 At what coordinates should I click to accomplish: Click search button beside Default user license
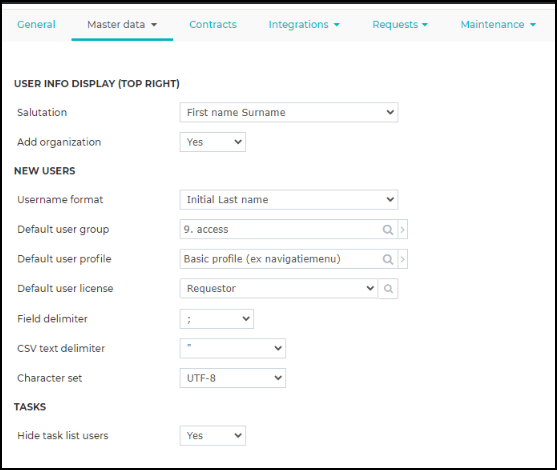pyautogui.click(x=388, y=289)
